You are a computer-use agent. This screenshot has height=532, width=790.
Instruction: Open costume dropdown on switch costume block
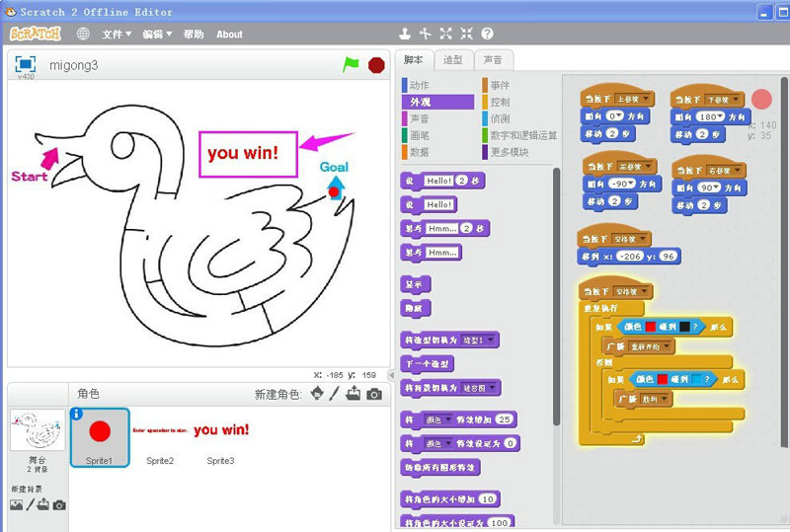coord(477,341)
